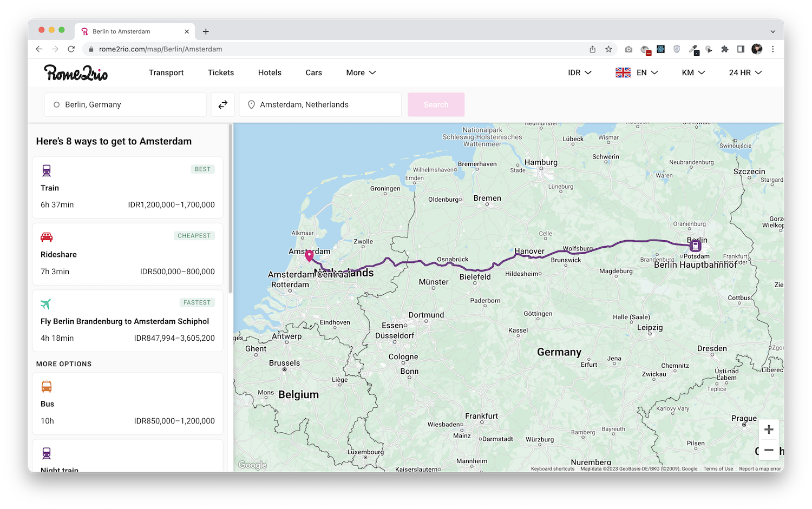Open the Transport menu item
This screenshot has height=509, width=812.
point(166,72)
